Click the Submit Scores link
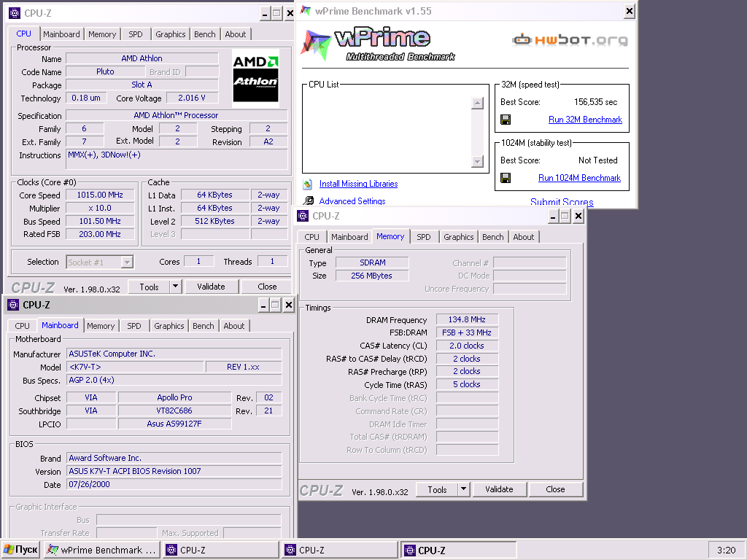The height and width of the screenshot is (560, 747). tap(562, 202)
